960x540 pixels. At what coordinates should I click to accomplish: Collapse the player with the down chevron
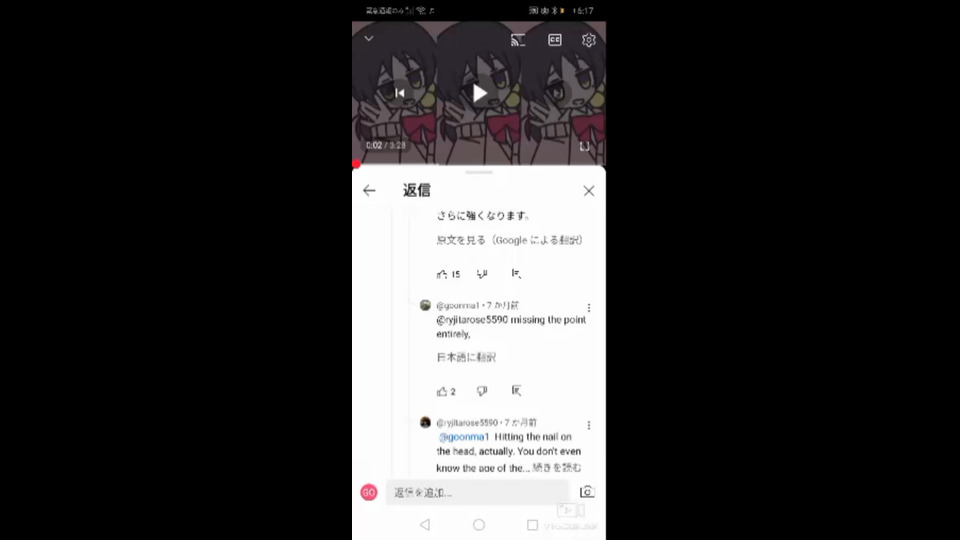point(369,39)
